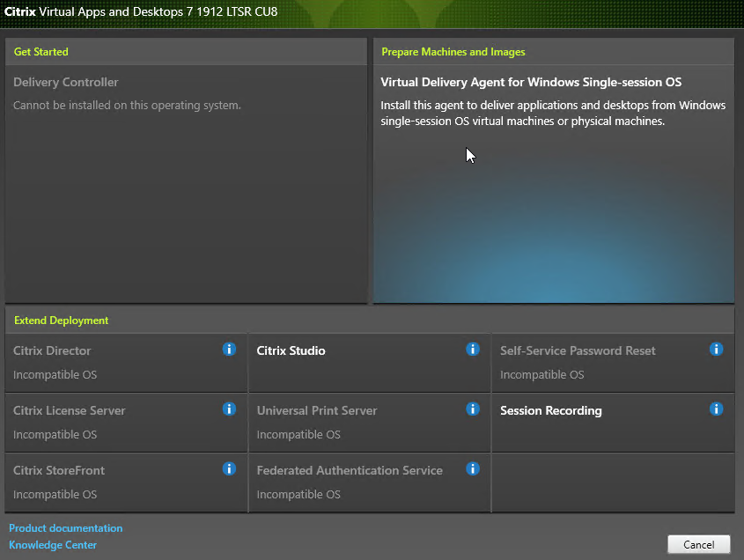Open info icon for Citrix Studio

(473, 350)
